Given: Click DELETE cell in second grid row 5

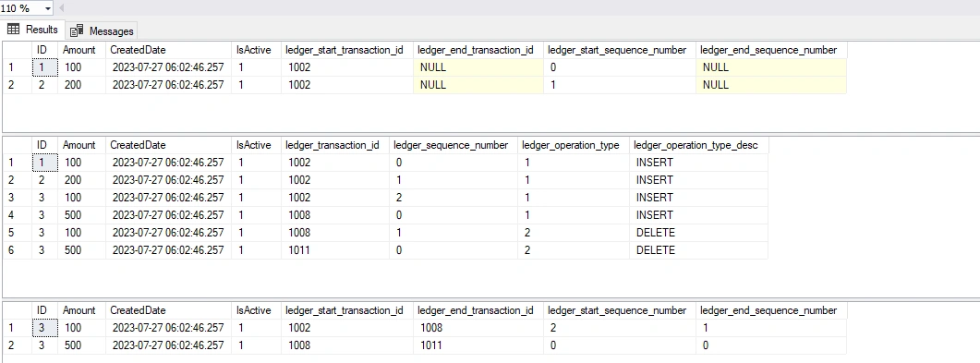Looking at the screenshot, I should click(x=699, y=233).
